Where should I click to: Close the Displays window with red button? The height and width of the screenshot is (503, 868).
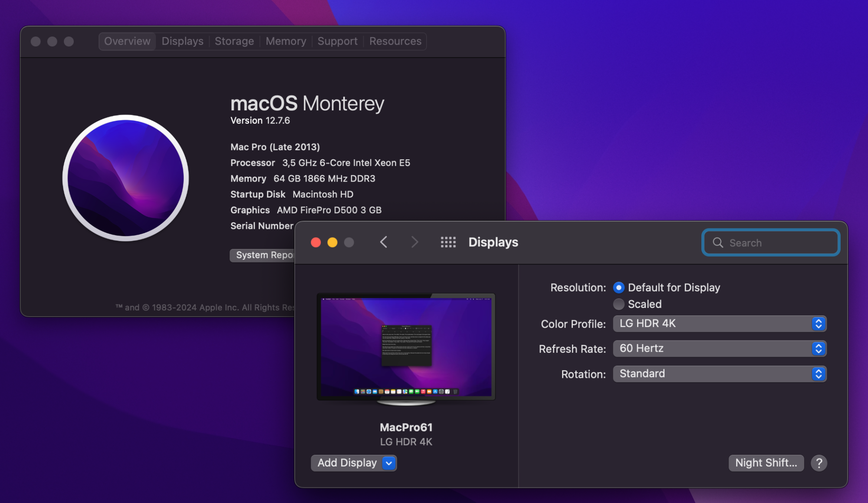click(316, 242)
